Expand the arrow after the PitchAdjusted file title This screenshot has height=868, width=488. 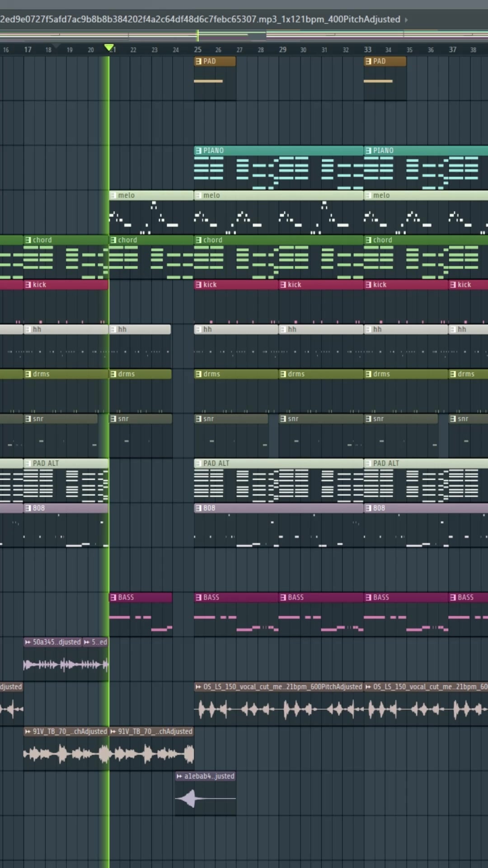tap(406, 20)
